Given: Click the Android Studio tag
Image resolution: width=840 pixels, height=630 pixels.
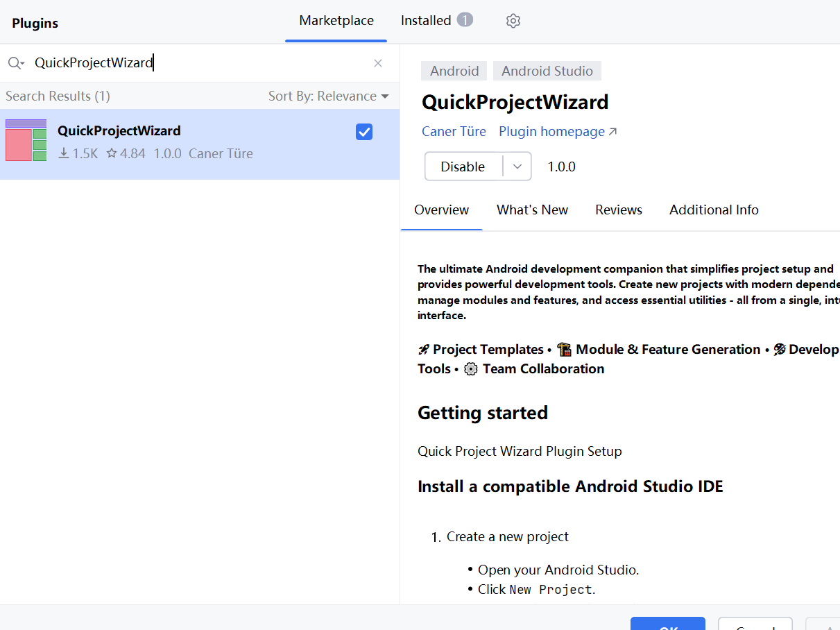Looking at the screenshot, I should coord(547,71).
